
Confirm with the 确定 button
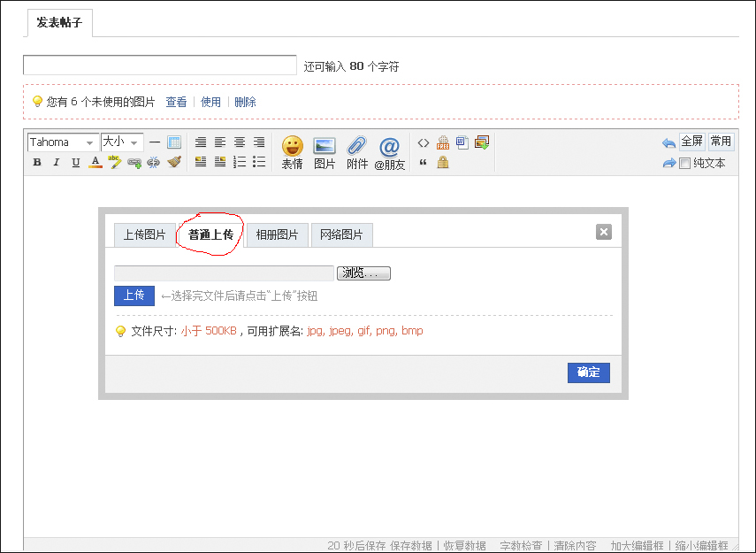coord(589,373)
